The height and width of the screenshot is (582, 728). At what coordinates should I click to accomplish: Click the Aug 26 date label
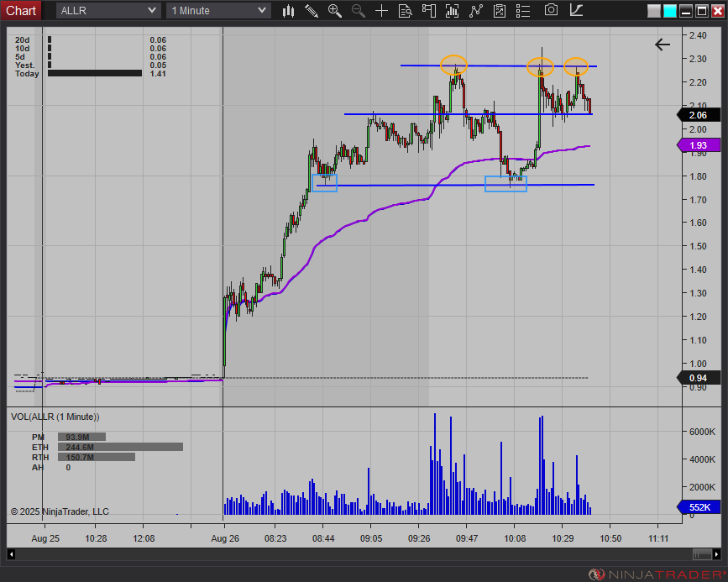point(225,538)
